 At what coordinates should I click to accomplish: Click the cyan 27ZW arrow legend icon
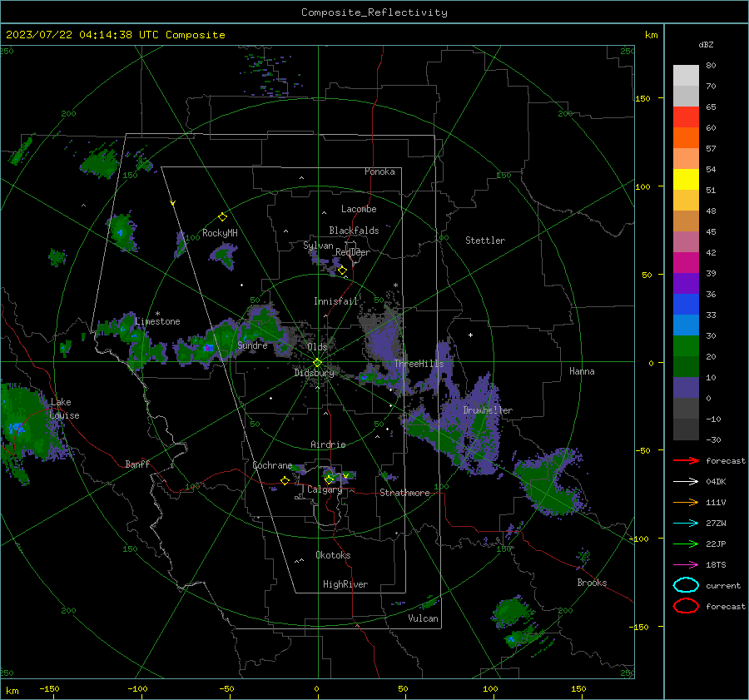point(686,524)
